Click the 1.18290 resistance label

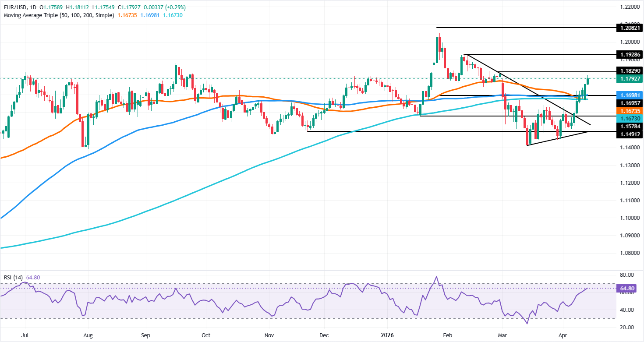coord(630,71)
